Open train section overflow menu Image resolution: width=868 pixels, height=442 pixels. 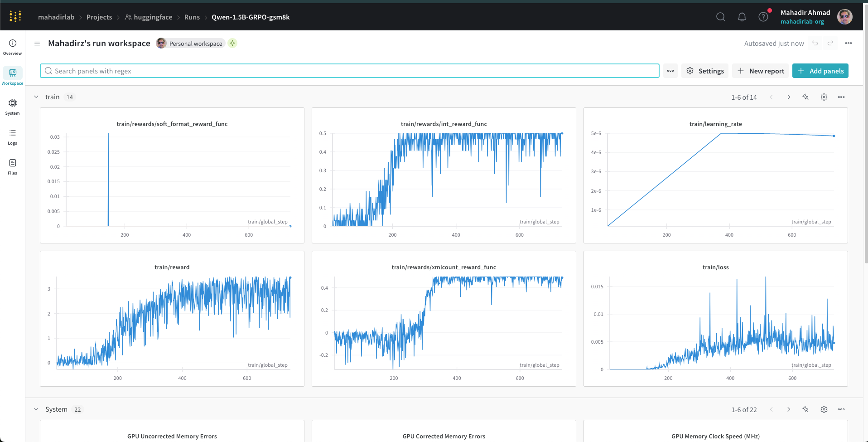point(841,97)
